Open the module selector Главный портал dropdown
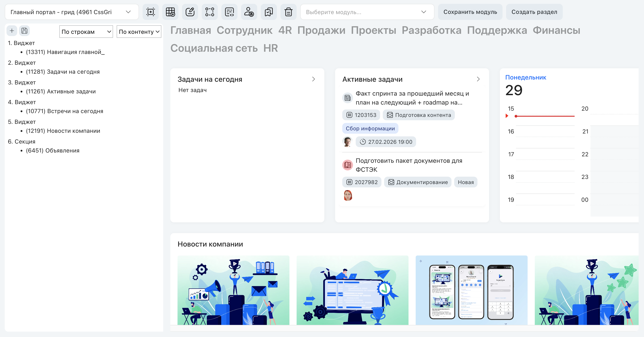644x337 pixels. click(72, 12)
